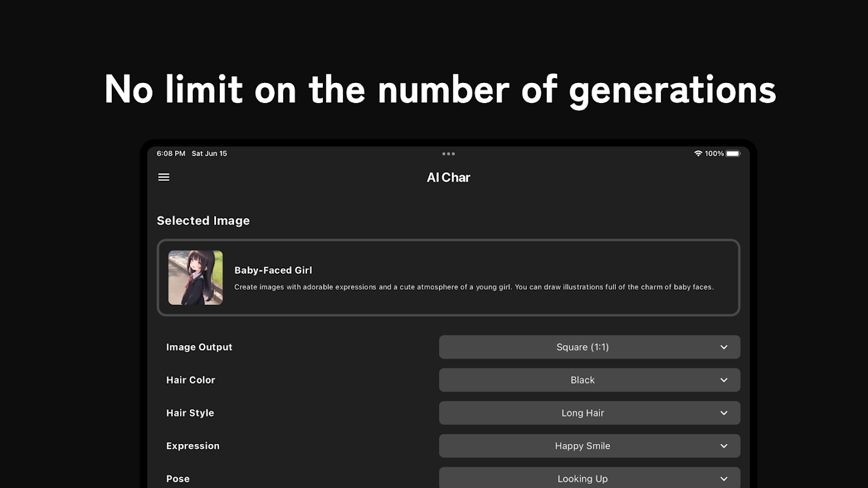The image size is (868, 488).
Task: Click the Expression chevron arrow
Action: 723,446
